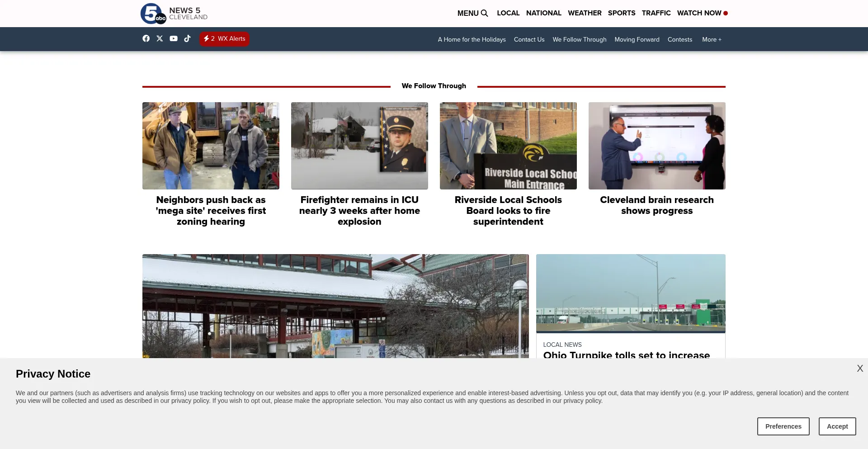
Task: Open the X (Twitter) social icon
Action: (160, 38)
